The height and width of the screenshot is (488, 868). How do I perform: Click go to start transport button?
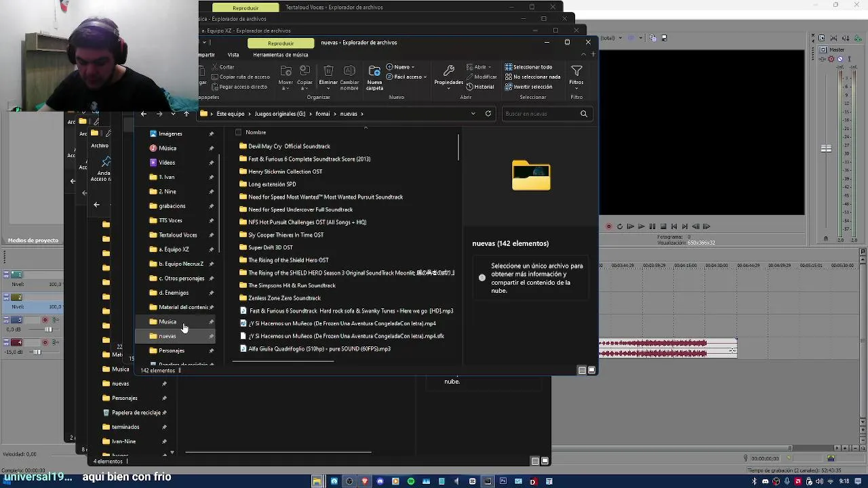click(674, 226)
